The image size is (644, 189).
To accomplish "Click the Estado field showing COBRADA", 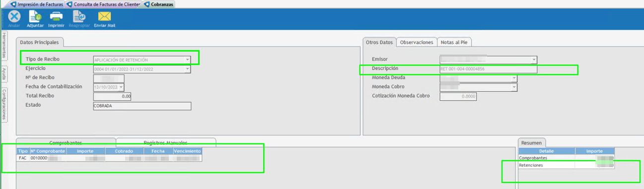I will 142,106.
